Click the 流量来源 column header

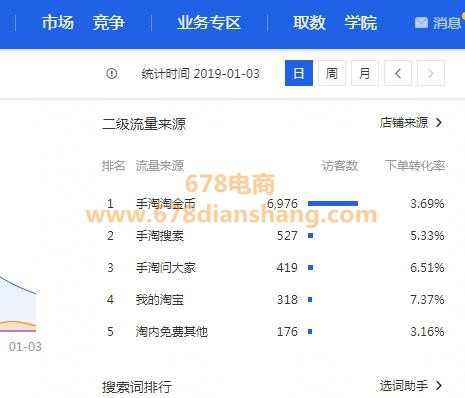tap(160, 165)
